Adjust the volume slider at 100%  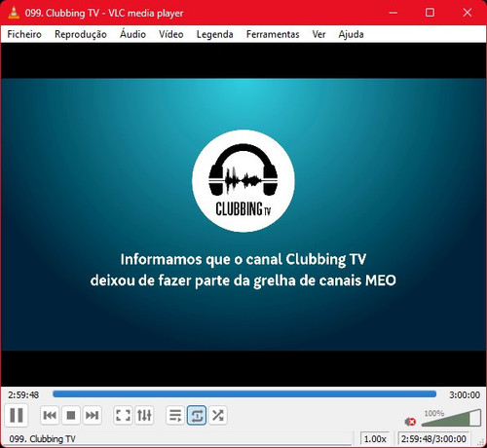click(x=451, y=419)
